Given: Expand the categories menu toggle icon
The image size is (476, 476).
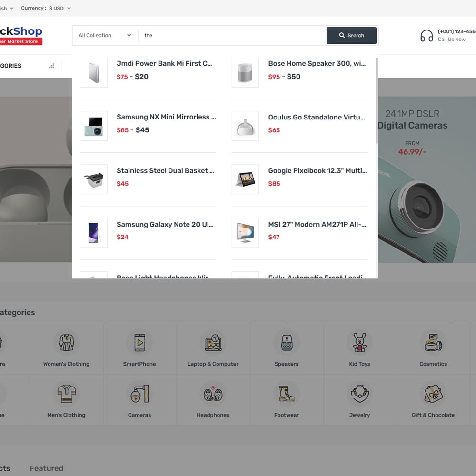Looking at the screenshot, I should coord(51,66).
